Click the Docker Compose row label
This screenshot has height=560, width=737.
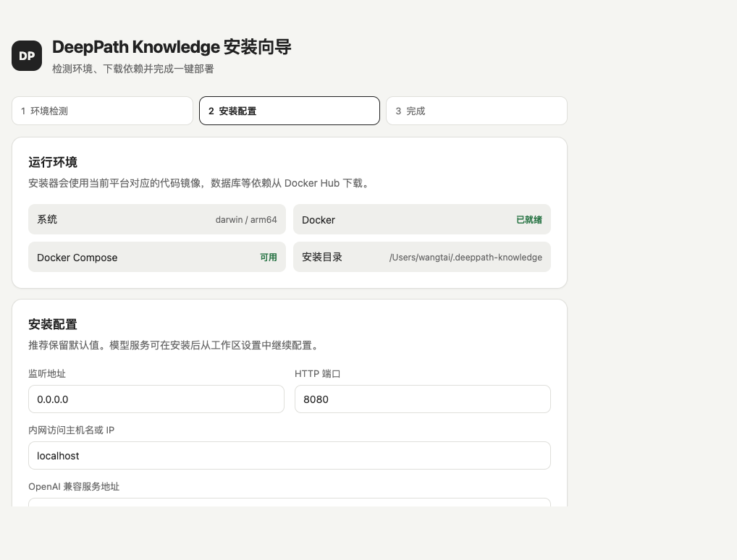77,258
